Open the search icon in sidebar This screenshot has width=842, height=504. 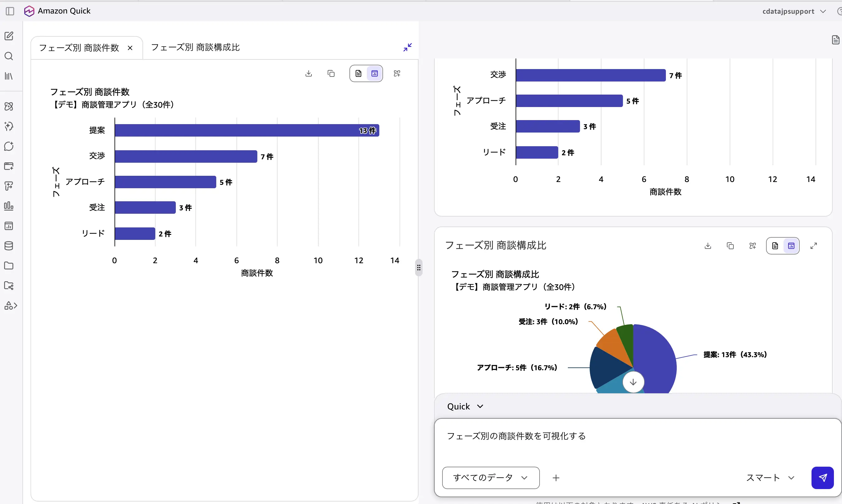pos(9,56)
